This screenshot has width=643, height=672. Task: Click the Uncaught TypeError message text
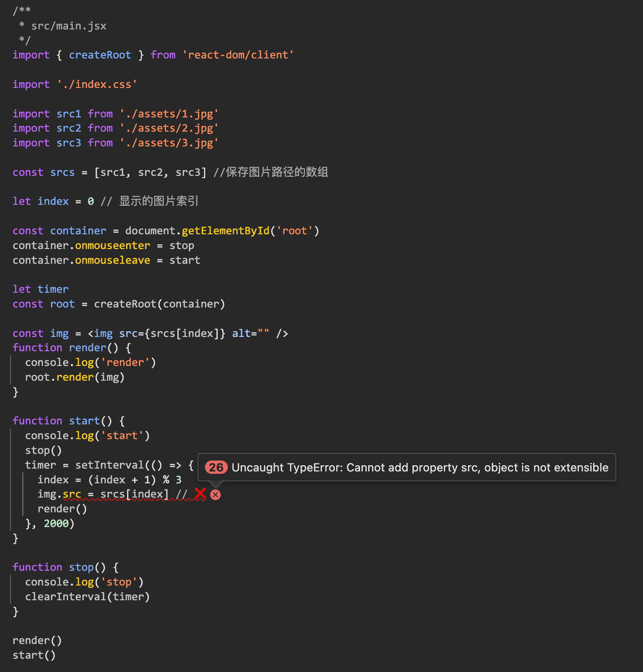coord(420,468)
